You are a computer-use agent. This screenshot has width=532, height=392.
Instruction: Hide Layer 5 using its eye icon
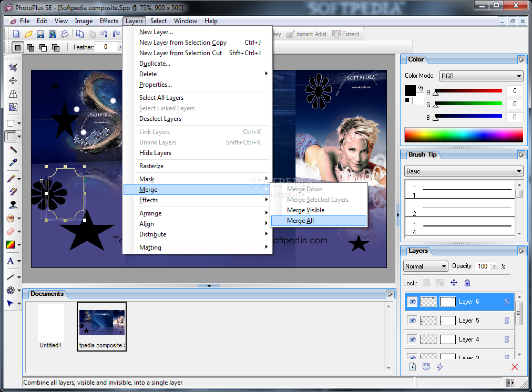tap(412, 321)
